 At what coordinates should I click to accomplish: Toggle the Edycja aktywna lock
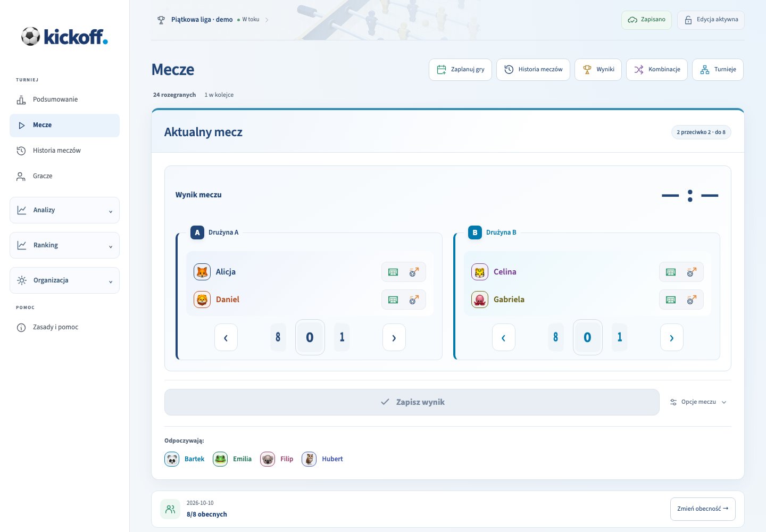click(x=711, y=20)
